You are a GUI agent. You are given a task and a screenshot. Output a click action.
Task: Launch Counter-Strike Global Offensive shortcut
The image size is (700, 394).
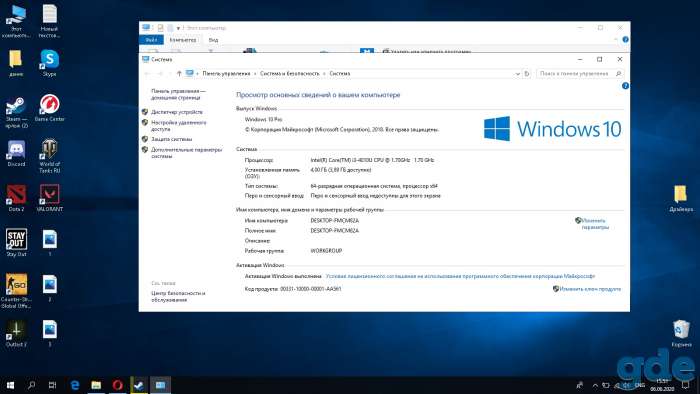point(16,291)
